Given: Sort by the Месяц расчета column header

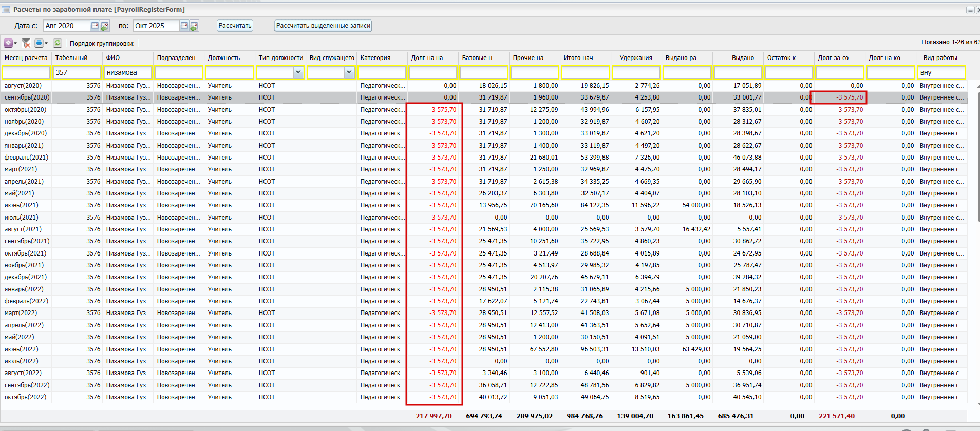Looking at the screenshot, I should pos(26,58).
